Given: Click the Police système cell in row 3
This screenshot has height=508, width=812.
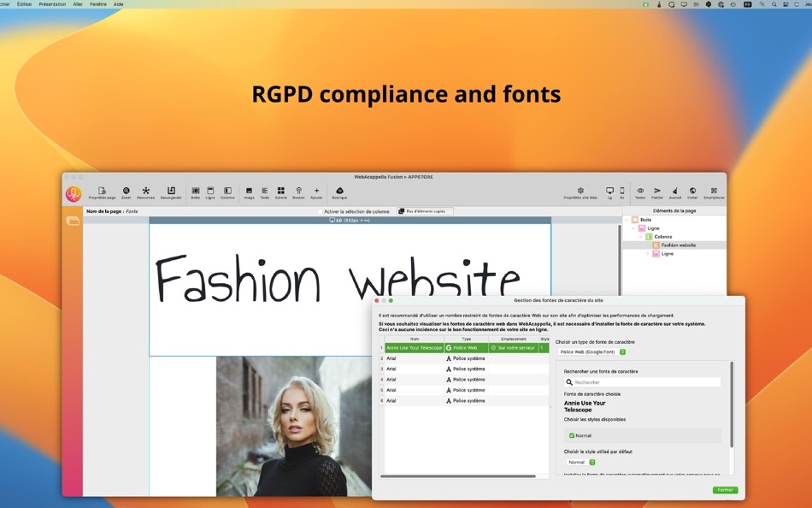Looking at the screenshot, I should pyautogui.click(x=466, y=369).
